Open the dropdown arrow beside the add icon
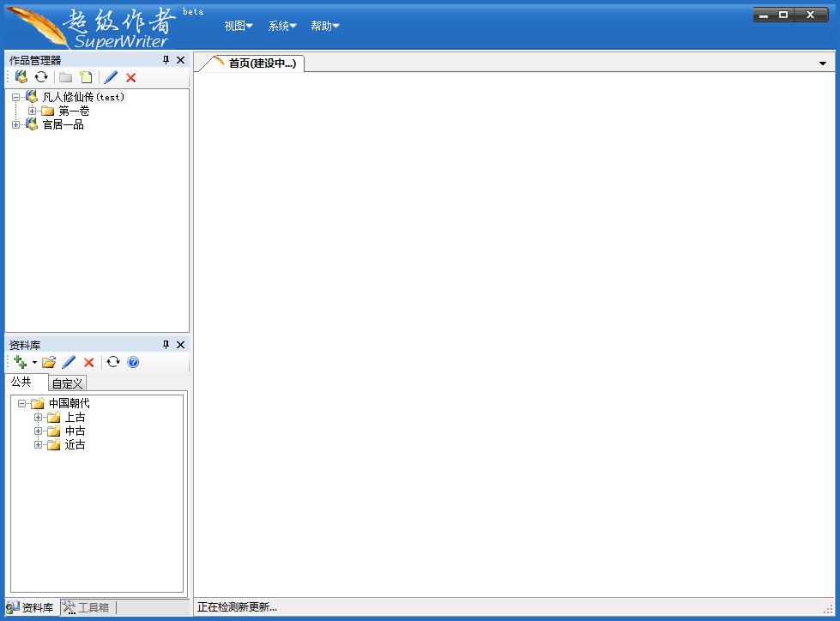The image size is (840, 621). point(34,363)
